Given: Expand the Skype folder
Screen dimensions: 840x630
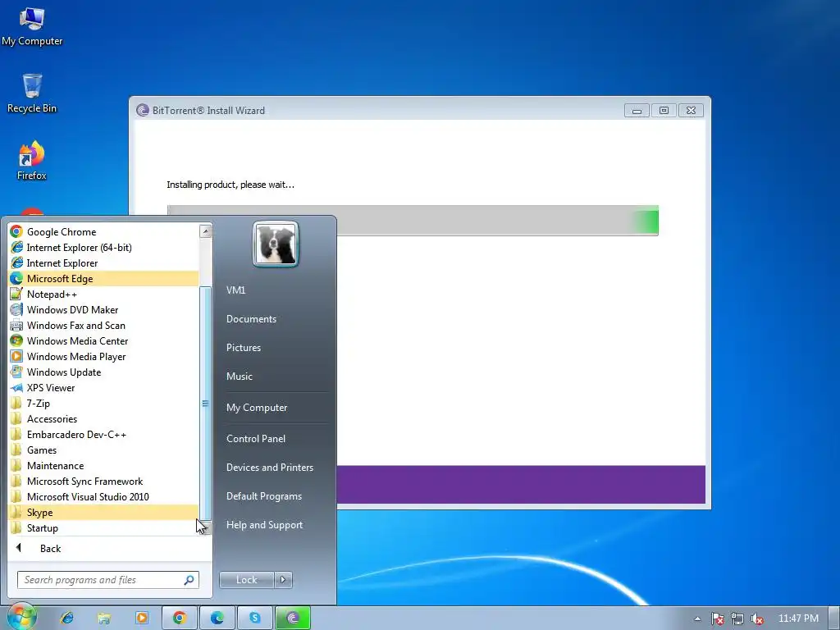Looking at the screenshot, I should coord(103,512).
